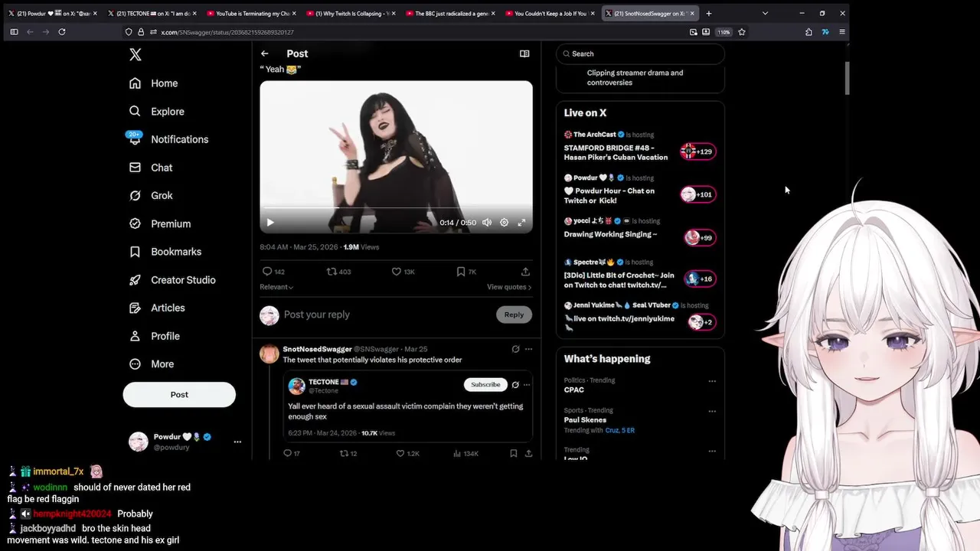This screenshot has height=551, width=980.
Task: Enter video fullscreen mode
Action: 521,223
